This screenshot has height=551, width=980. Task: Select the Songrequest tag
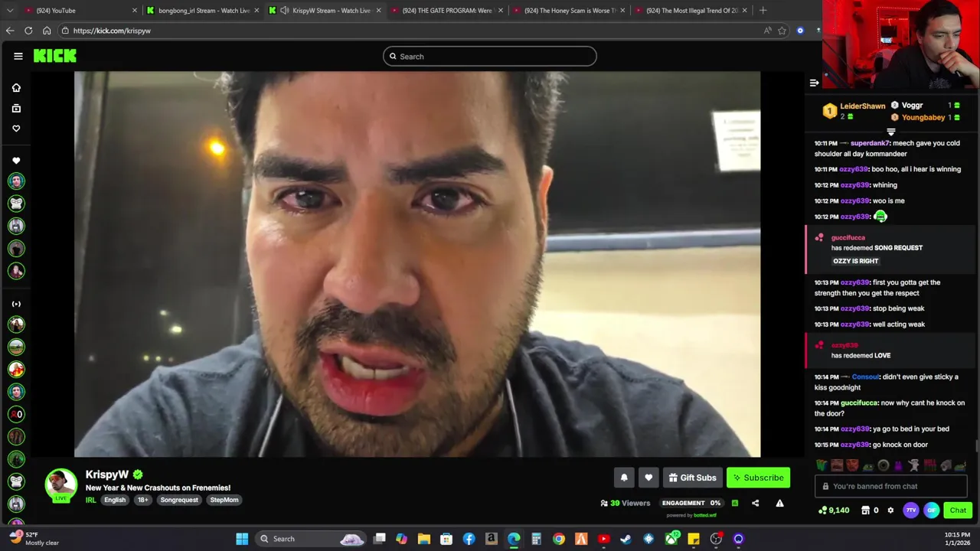[179, 500]
